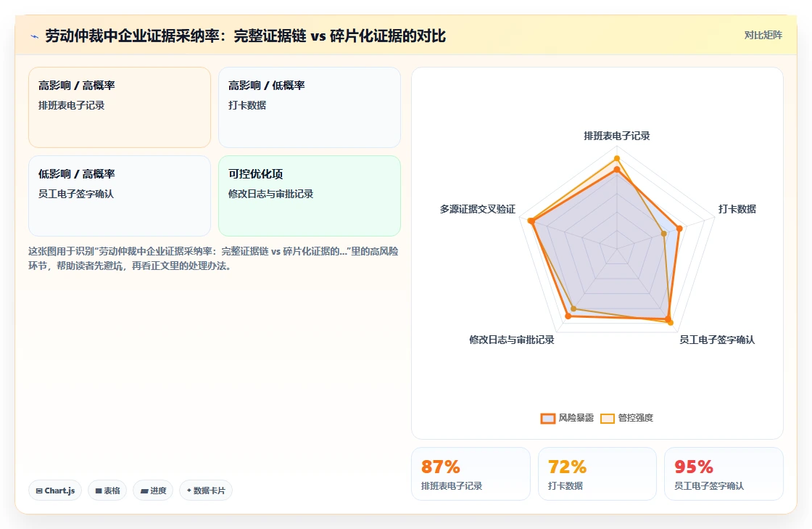Click the 排班表电子记录 radar axis label
This screenshot has width=812, height=529.
pos(617,136)
